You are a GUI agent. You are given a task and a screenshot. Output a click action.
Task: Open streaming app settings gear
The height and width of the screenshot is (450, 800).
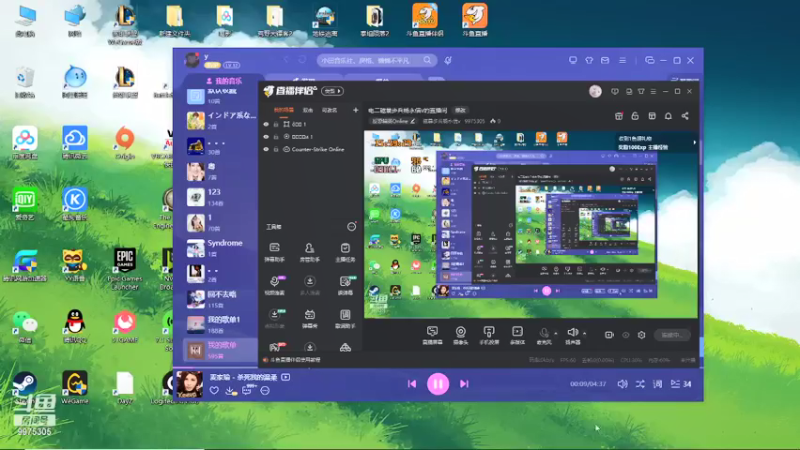641,335
